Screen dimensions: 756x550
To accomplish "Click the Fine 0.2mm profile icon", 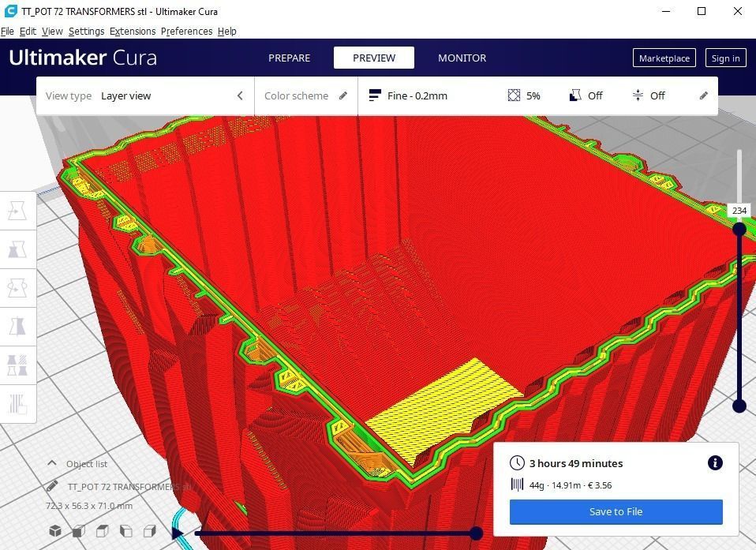I will pos(375,95).
